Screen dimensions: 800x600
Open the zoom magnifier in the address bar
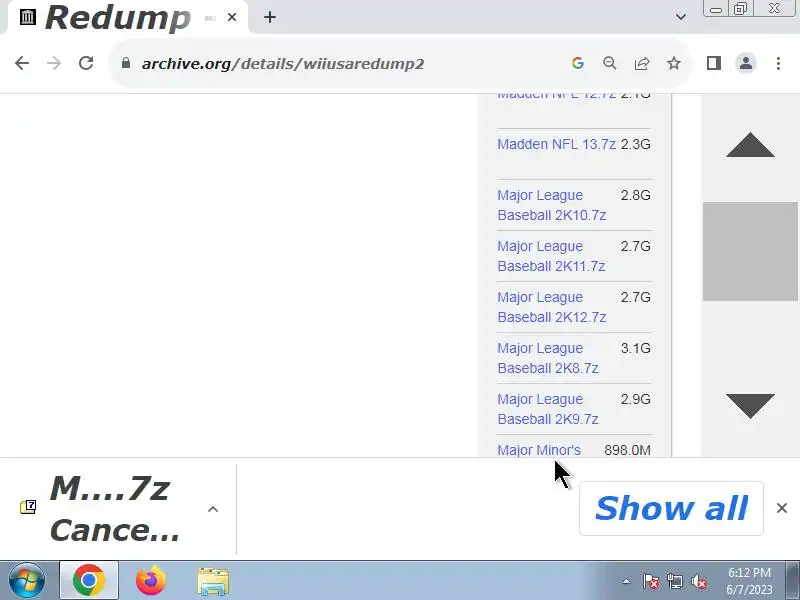point(609,63)
